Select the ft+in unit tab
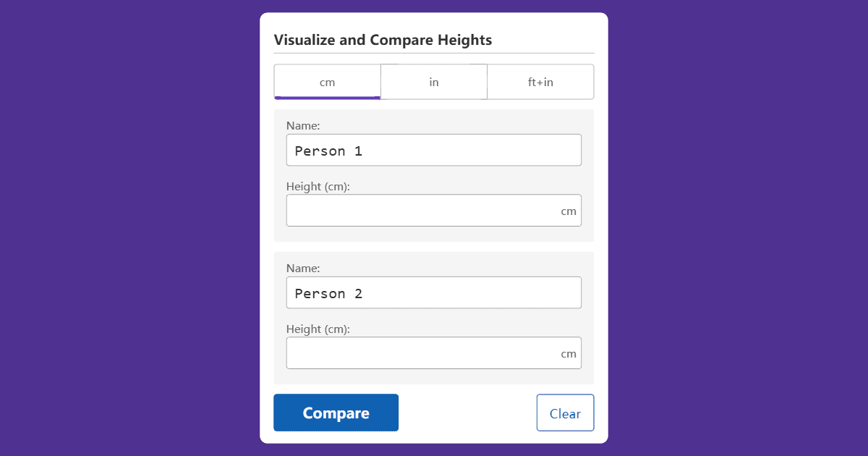The image size is (868, 456). coord(540,81)
